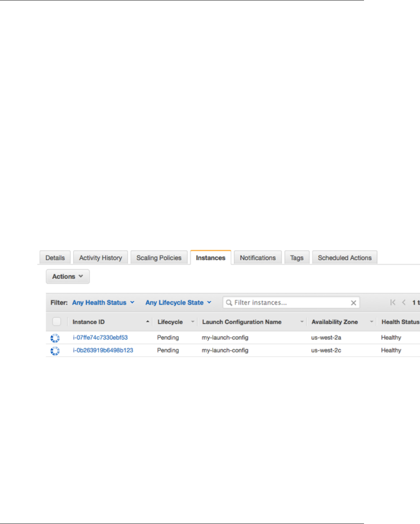The image size is (420, 524).
Task: Open instance link i-0b263919b6498b123
Action: point(103,351)
